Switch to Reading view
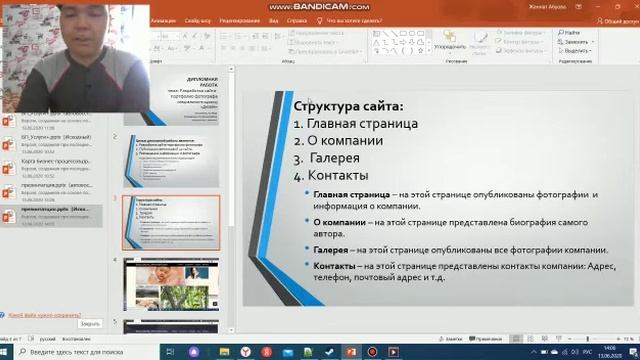Screen dimensions: 640x360 coord(545,339)
